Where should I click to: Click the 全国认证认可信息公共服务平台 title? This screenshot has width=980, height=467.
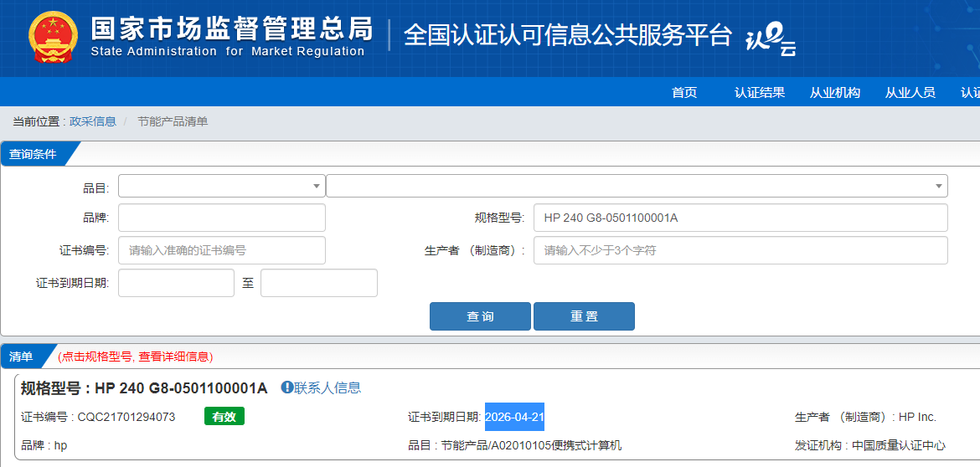coord(568,36)
